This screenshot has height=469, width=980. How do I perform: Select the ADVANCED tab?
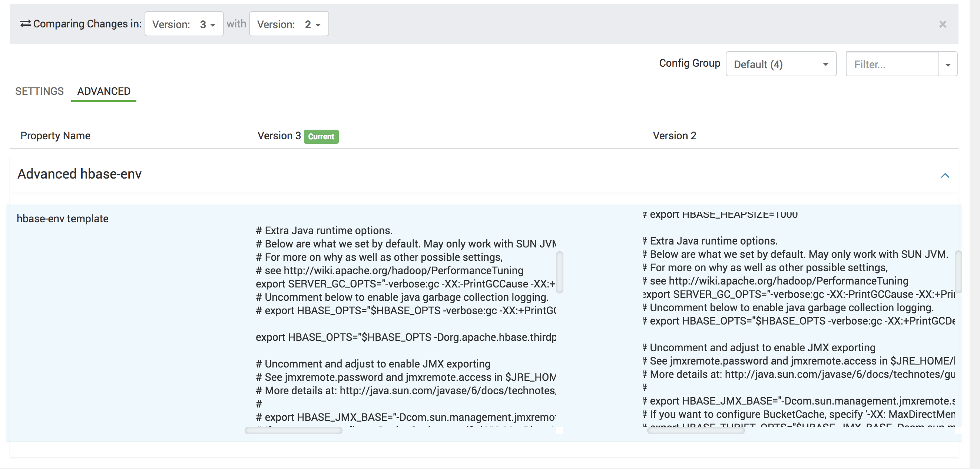click(x=103, y=91)
